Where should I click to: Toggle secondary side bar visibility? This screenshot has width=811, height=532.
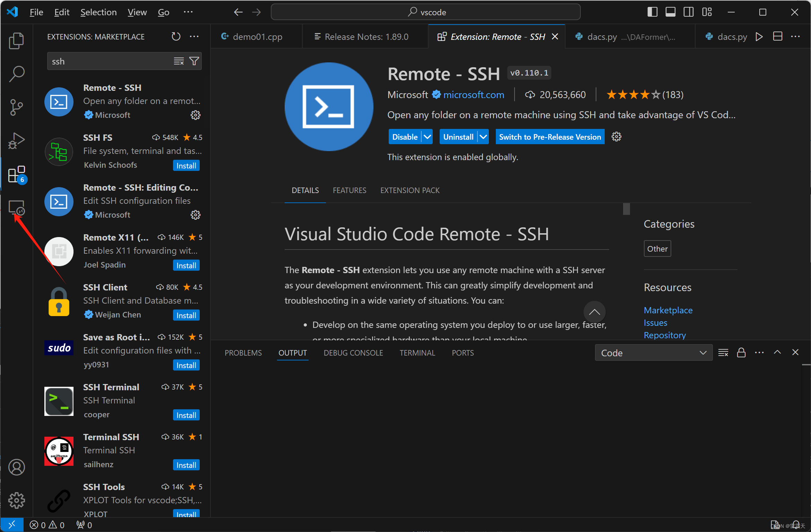click(x=689, y=12)
